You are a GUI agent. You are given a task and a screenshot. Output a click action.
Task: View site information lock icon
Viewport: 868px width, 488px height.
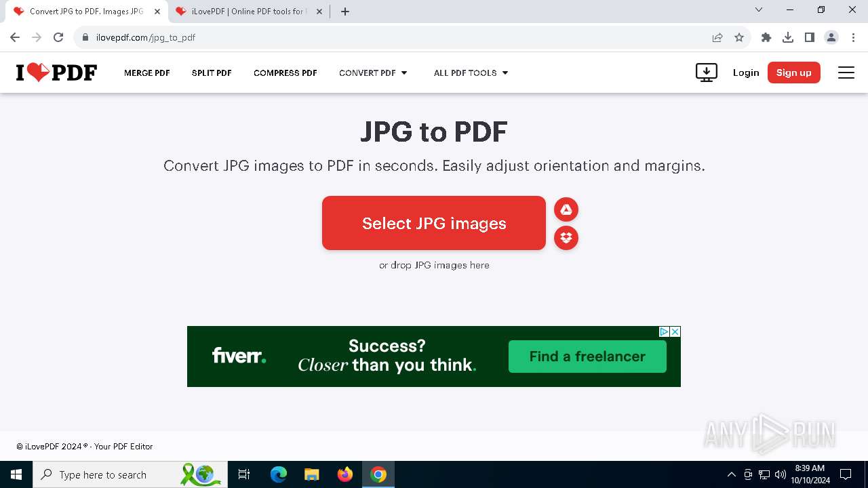[x=85, y=37]
